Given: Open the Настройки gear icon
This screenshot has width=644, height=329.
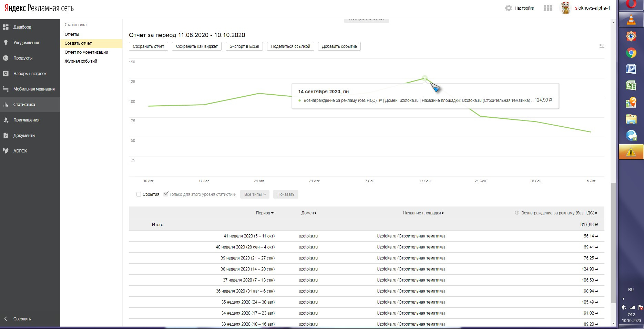Looking at the screenshot, I should 508,8.
